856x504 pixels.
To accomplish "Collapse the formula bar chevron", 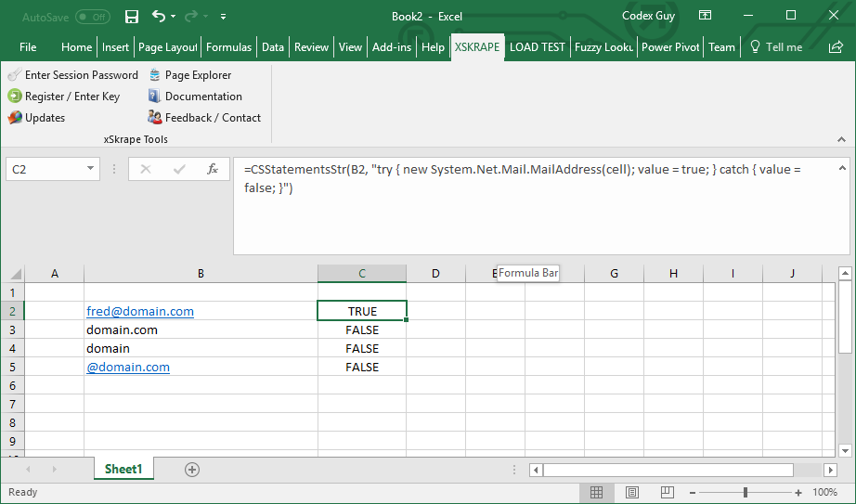I will (x=842, y=168).
